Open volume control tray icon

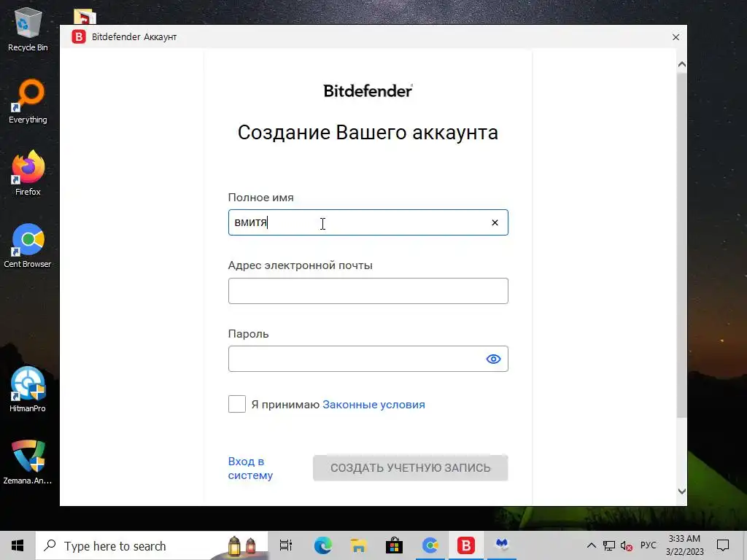[x=627, y=546]
